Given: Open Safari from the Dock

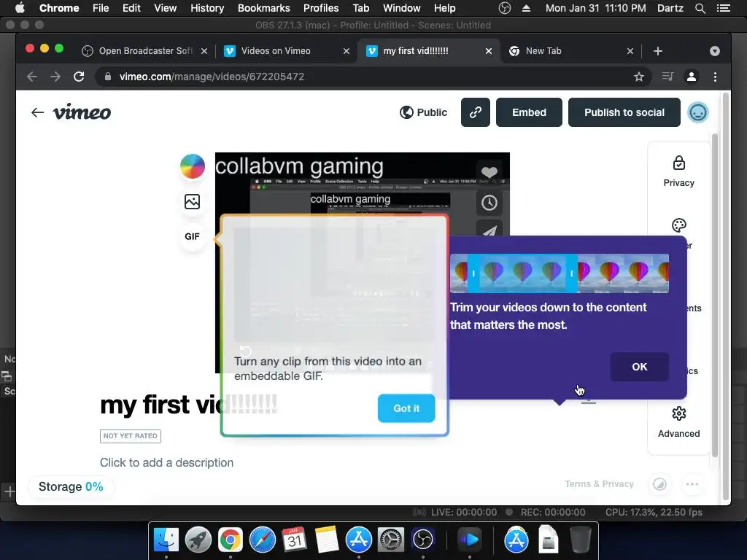Looking at the screenshot, I should point(263,540).
